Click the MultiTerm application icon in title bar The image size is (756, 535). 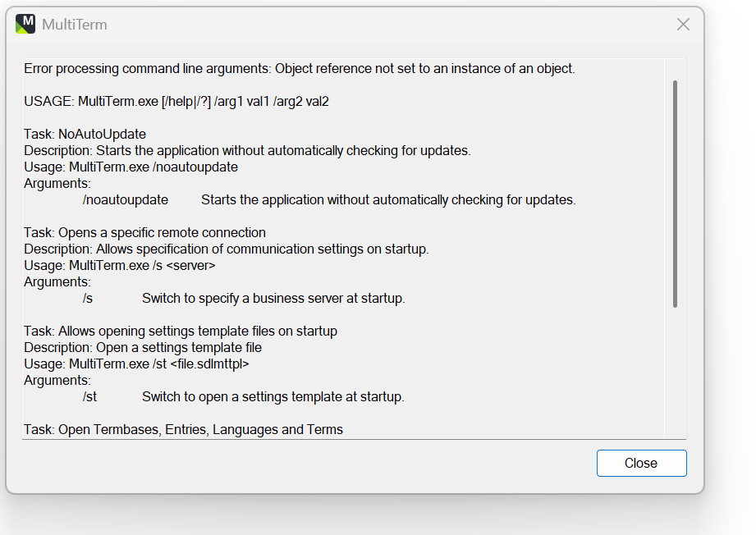point(25,23)
